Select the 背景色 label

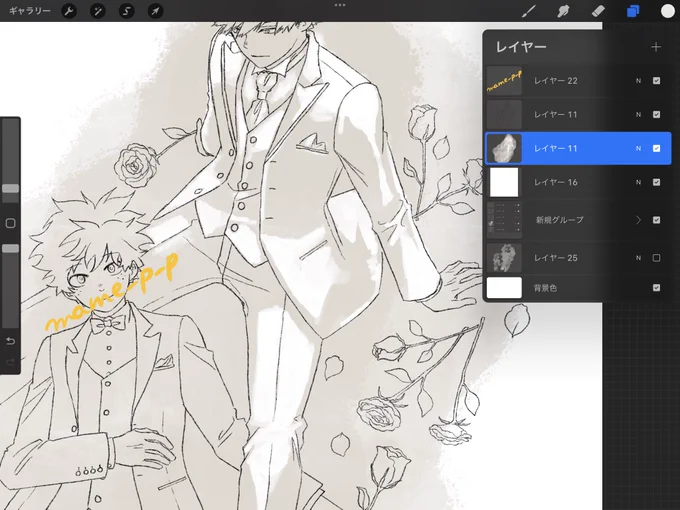point(545,288)
